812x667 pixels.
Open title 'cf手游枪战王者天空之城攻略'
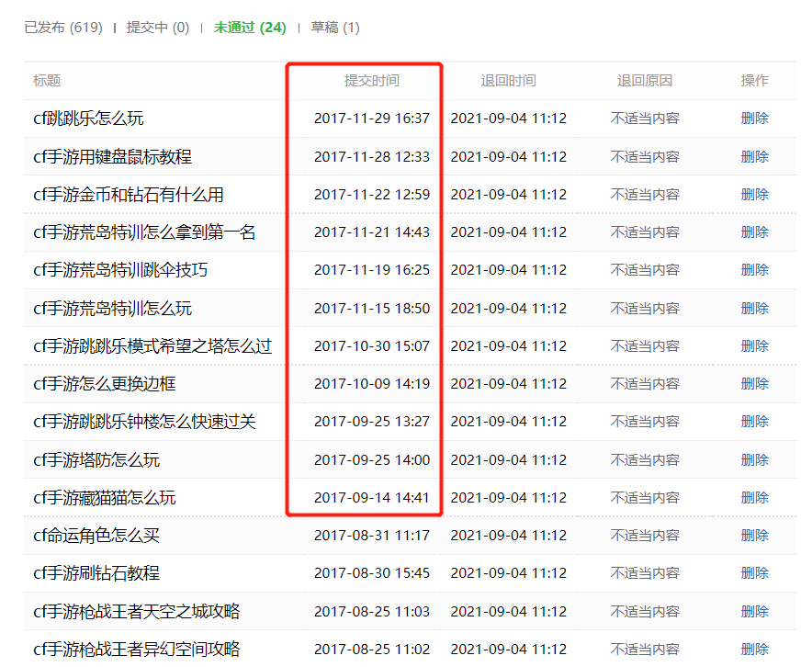[136, 612]
